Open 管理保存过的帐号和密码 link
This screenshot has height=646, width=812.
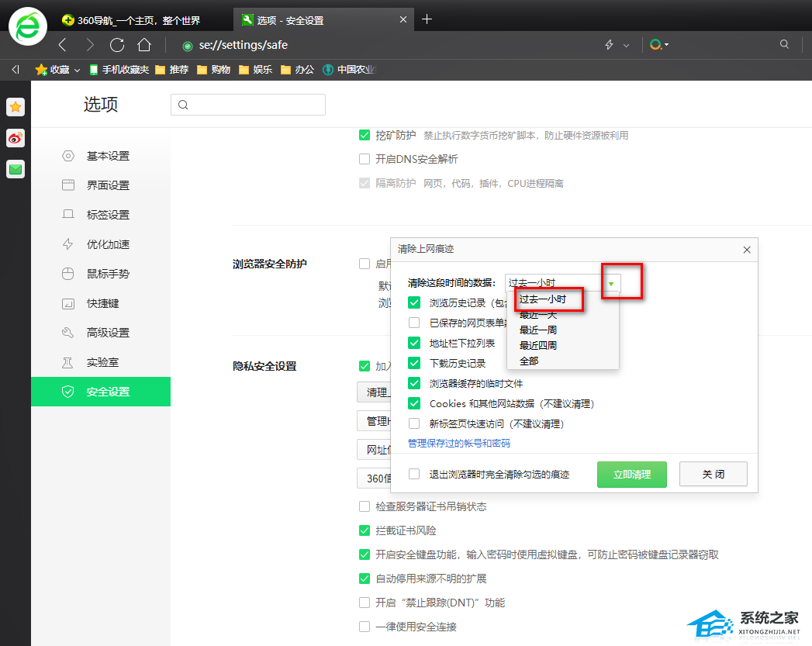(x=459, y=444)
